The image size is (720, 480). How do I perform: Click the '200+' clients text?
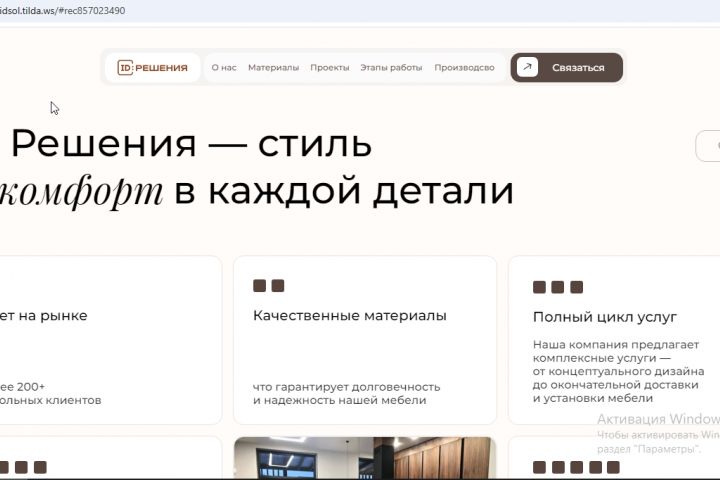click(x=31, y=387)
